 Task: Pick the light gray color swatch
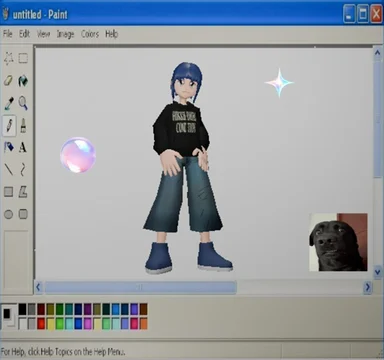pos(32,324)
